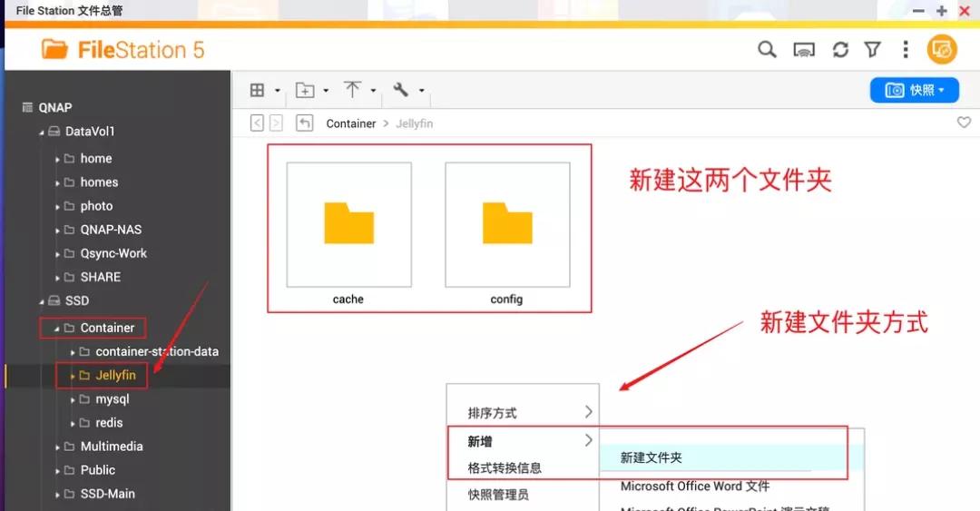Image resolution: width=980 pixels, height=511 pixels.
Task: Expand the home folder arrow
Action: 57,160
